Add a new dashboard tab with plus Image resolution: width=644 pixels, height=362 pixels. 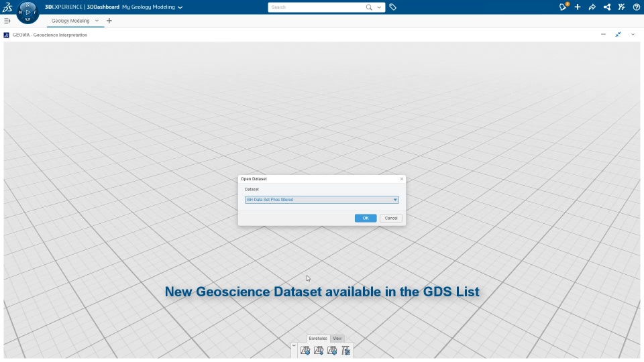click(x=109, y=21)
